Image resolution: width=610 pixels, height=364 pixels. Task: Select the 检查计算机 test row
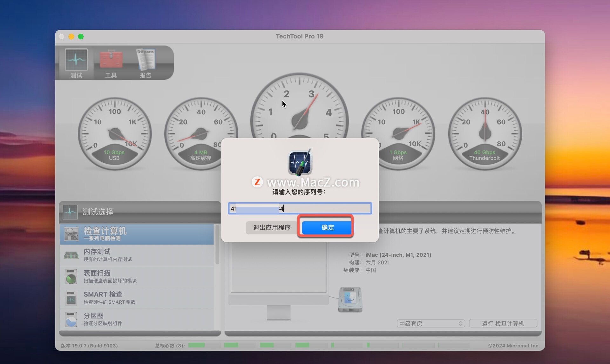pyautogui.click(x=137, y=234)
